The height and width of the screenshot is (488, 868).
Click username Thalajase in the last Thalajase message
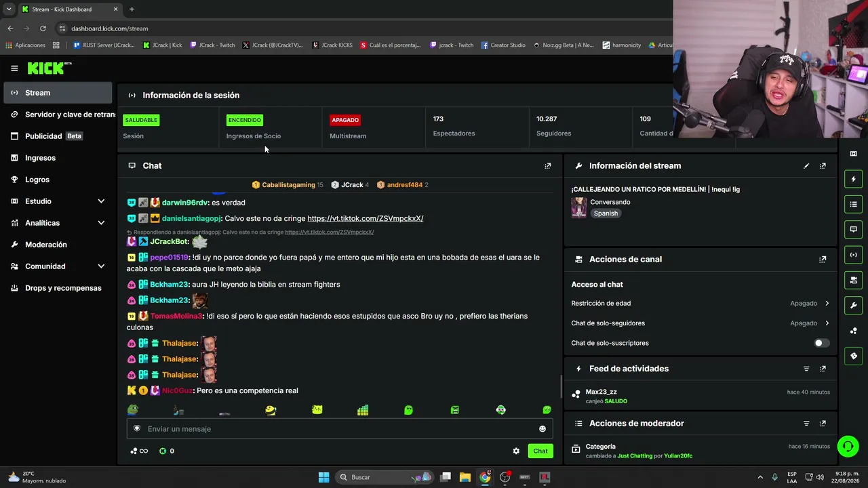tap(179, 375)
